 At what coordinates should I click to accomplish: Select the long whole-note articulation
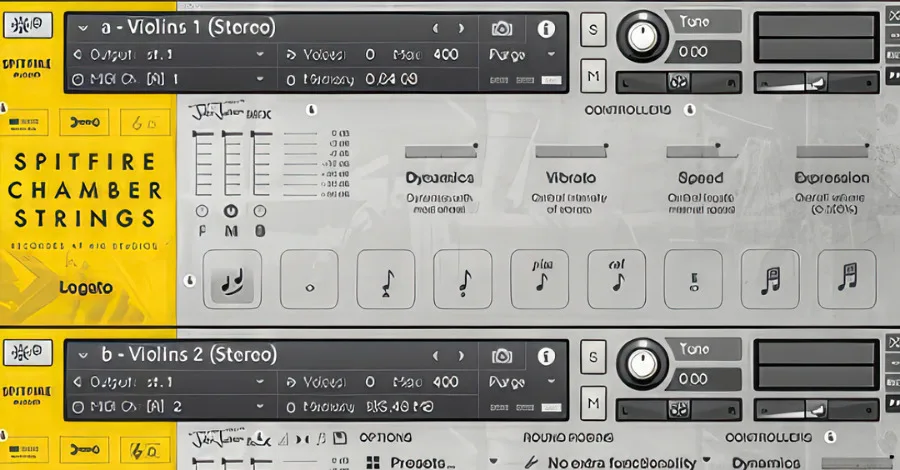(309, 279)
